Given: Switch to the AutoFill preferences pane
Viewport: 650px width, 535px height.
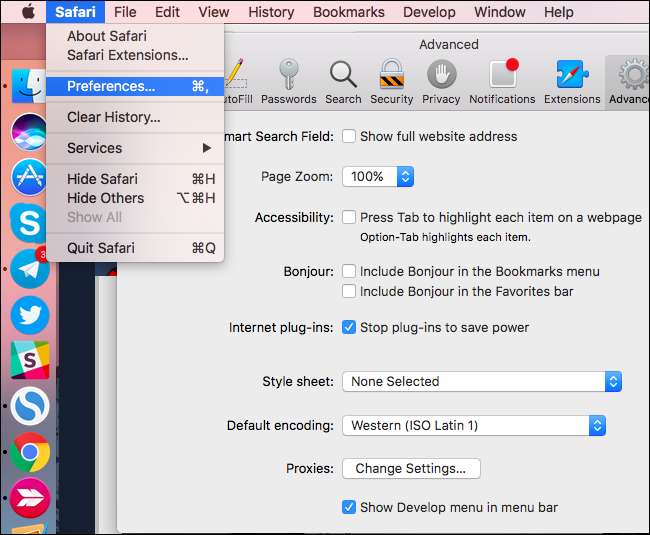Looking at the screenshot, I should (238, 82).
